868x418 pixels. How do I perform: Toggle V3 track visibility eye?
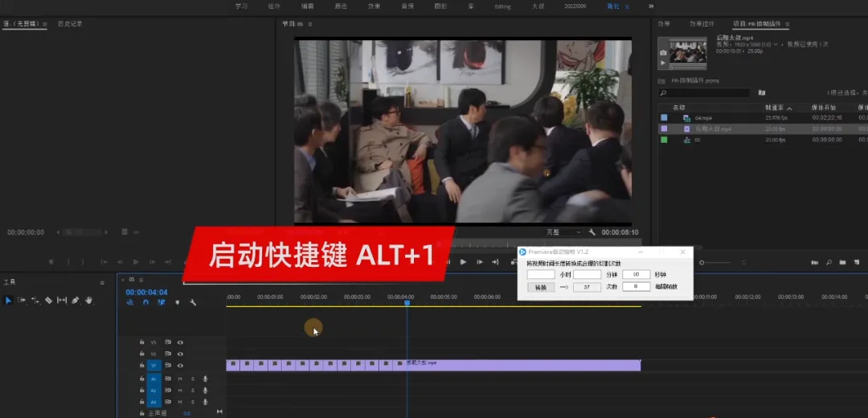pos(180,342)
